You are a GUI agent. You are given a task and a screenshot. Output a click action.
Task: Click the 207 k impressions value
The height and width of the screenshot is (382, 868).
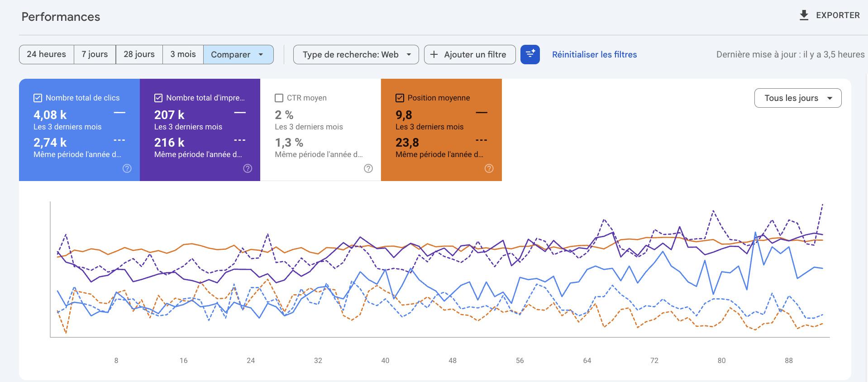169,115
